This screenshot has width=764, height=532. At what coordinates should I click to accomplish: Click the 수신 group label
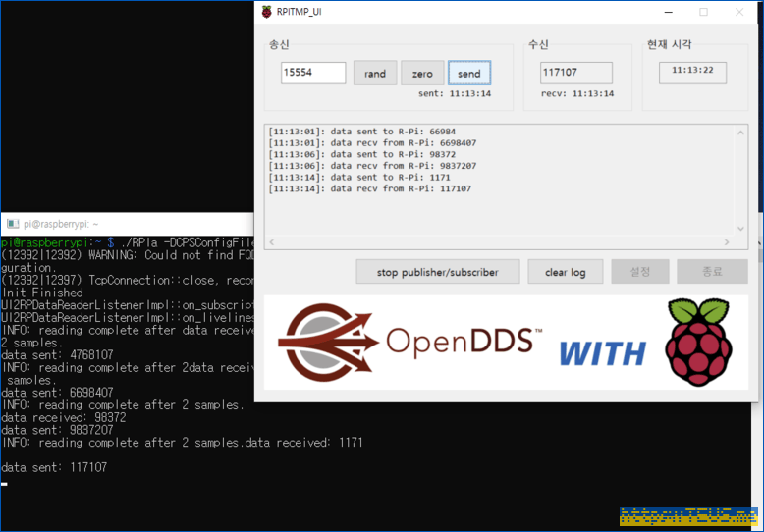[x=538, y=44]
